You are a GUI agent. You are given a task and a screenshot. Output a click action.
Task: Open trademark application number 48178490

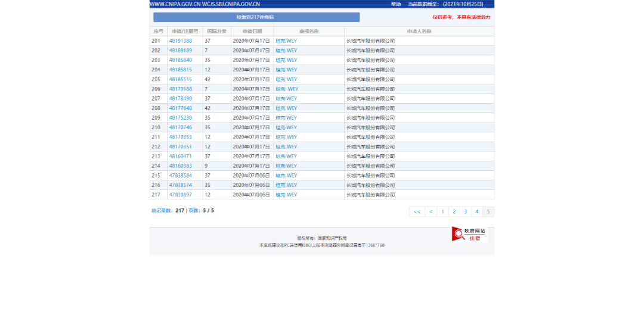[x=180, y=99]
